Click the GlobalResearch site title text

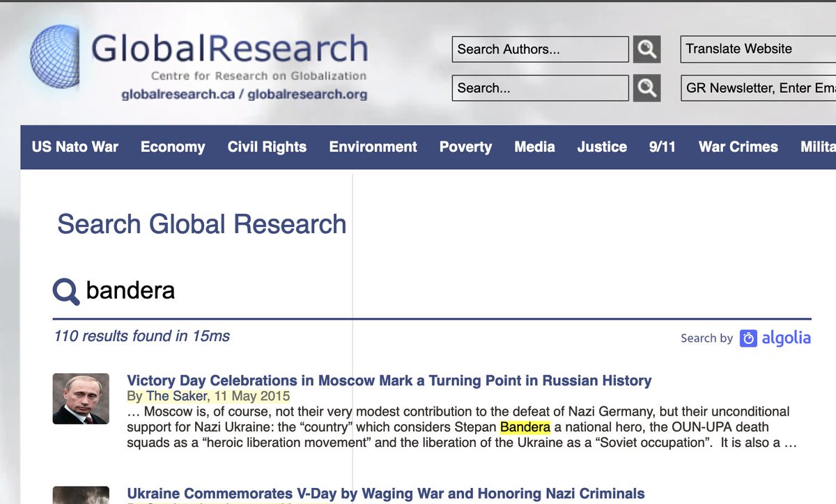pos(230,49)
